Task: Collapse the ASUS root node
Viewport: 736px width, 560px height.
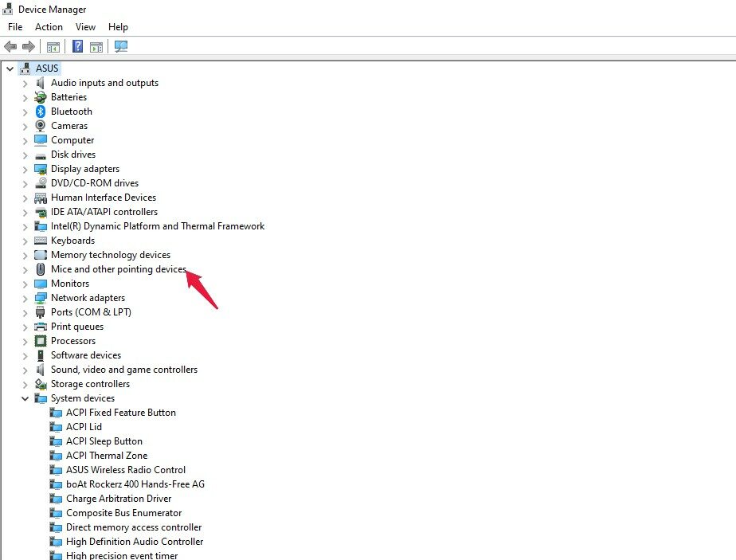Action: (x=10, y=69)
